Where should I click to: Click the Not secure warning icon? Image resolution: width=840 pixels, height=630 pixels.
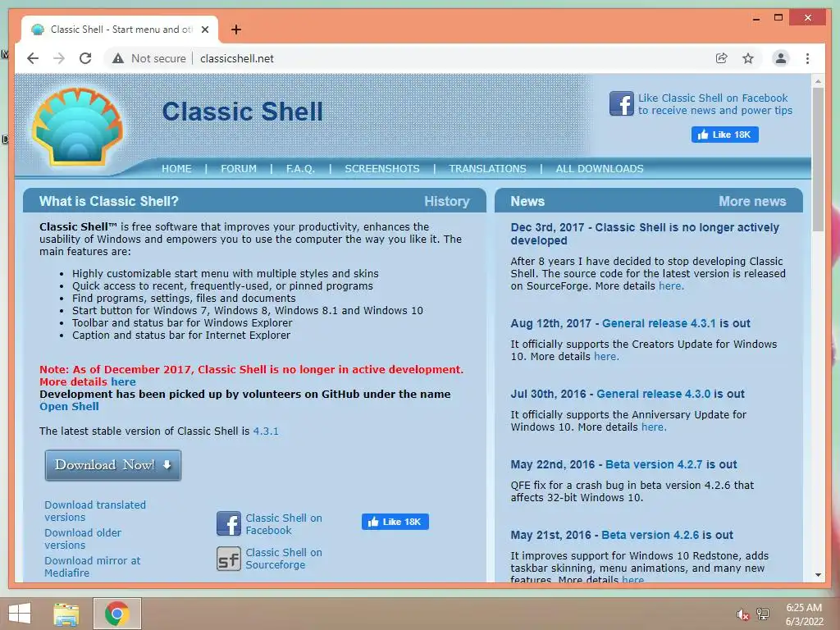click(118, 58)
